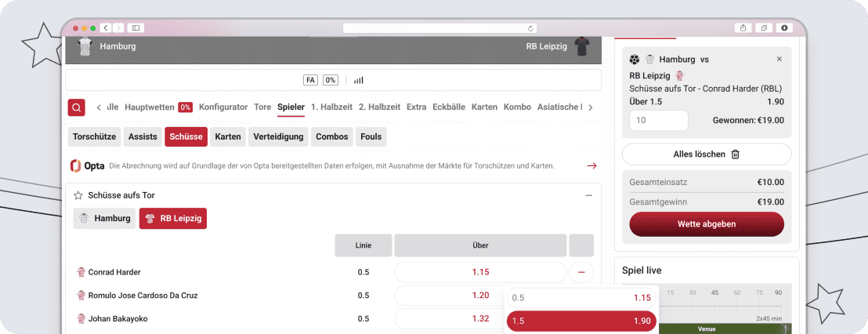Screen dimensions: 868x334
Task: Click the 45 minute marker in timeline
Action: 714,292
